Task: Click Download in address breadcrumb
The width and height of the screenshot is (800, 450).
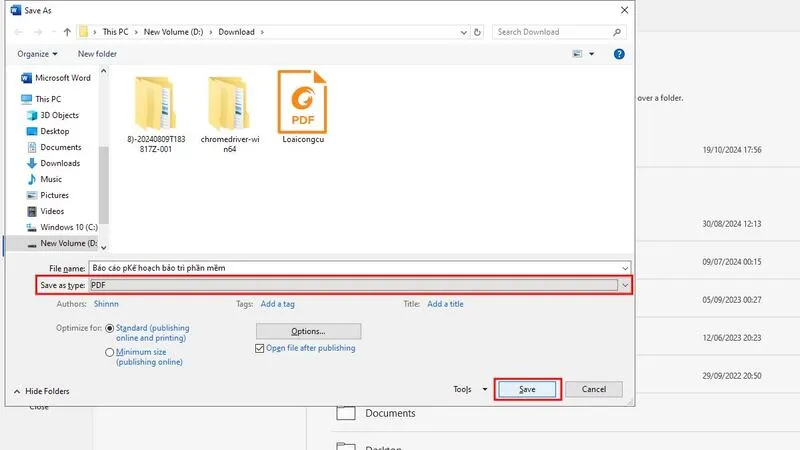Action: [236, 32]
